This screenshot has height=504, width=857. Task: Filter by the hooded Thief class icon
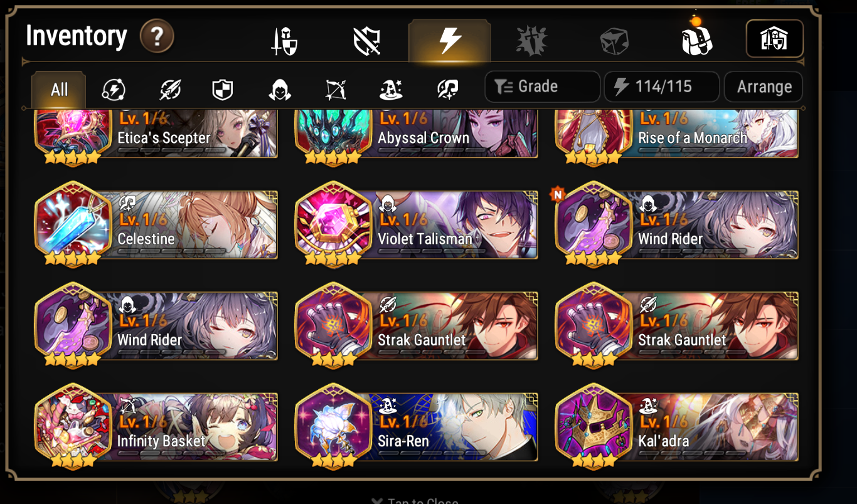click(279, 90)
